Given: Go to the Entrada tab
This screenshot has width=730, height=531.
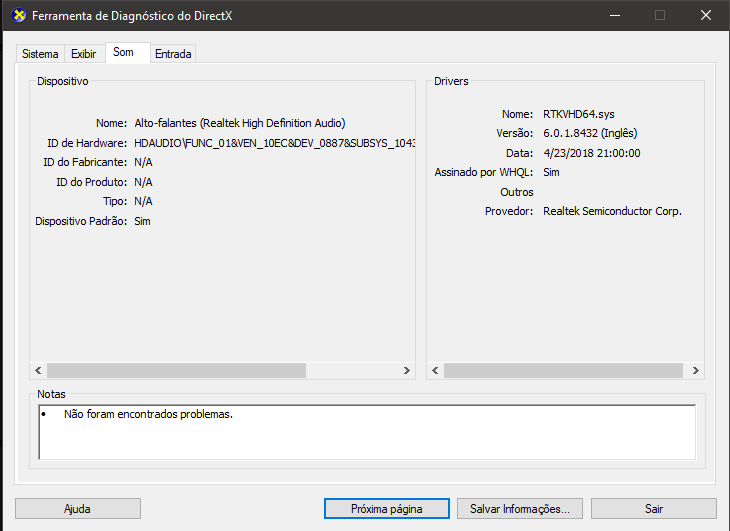Looking at the screenshot, I should (173, 54).
